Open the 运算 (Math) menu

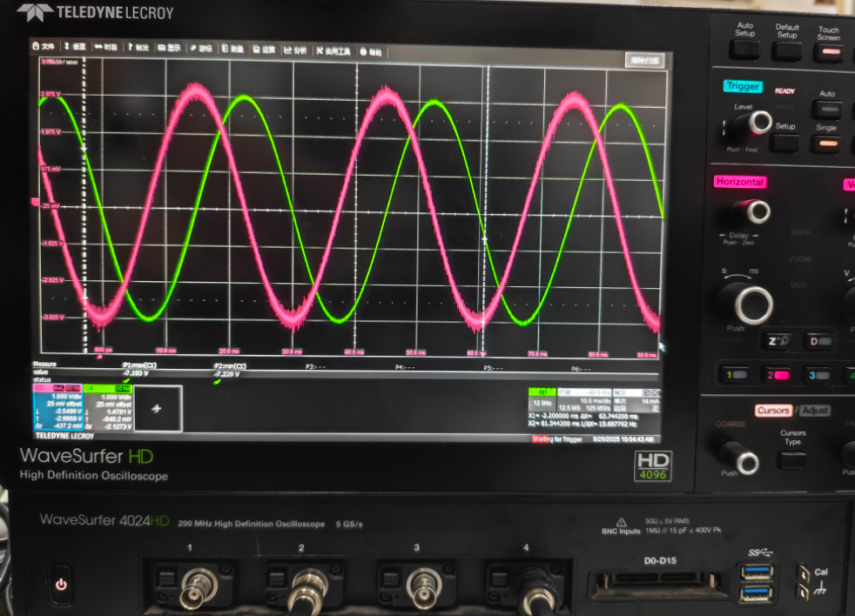coord(265,50)
